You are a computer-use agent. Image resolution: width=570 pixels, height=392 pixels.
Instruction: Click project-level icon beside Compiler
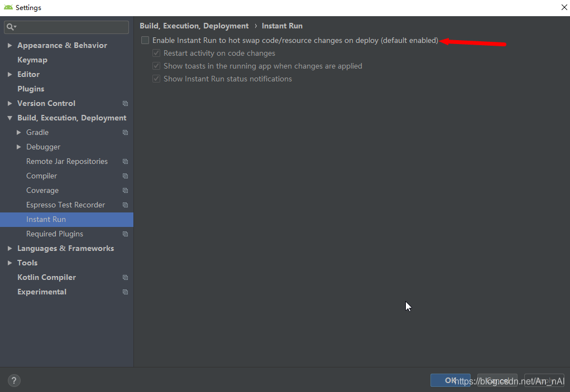[x=126, y=176]
